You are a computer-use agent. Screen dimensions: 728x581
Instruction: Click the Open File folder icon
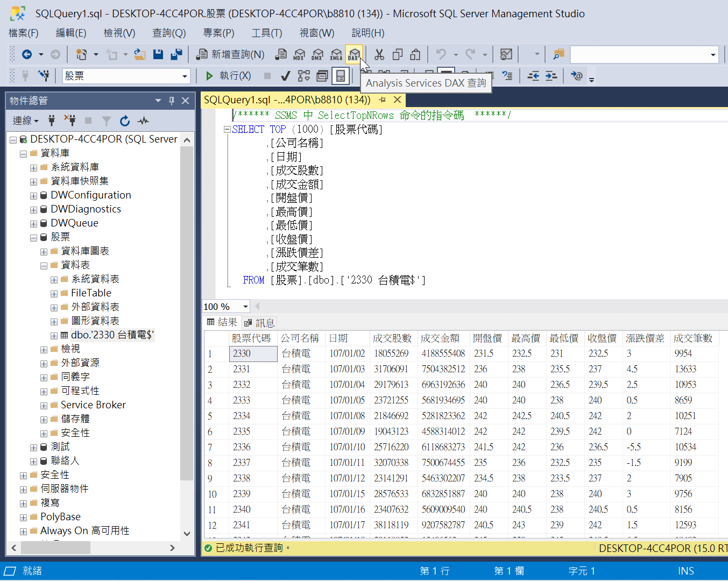click(x=140, y=54)
